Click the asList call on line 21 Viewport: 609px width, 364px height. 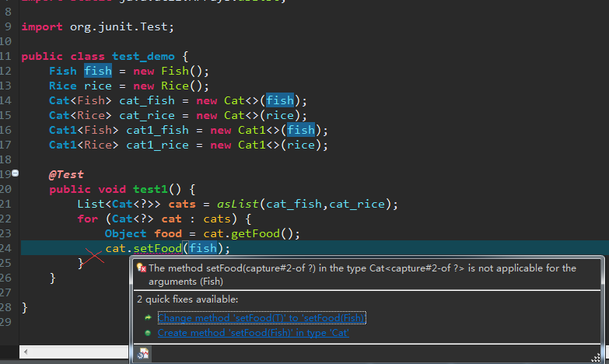(x=238, y=204)
